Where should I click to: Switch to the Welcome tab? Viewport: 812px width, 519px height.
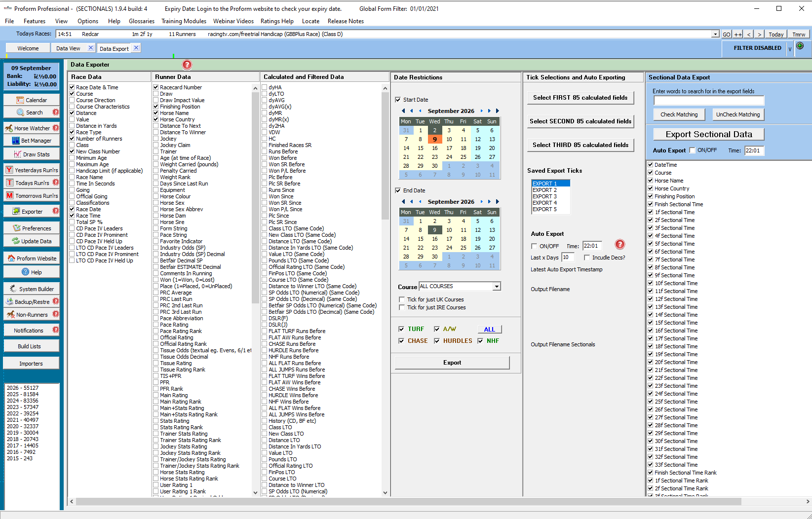(x=28, y=48)
